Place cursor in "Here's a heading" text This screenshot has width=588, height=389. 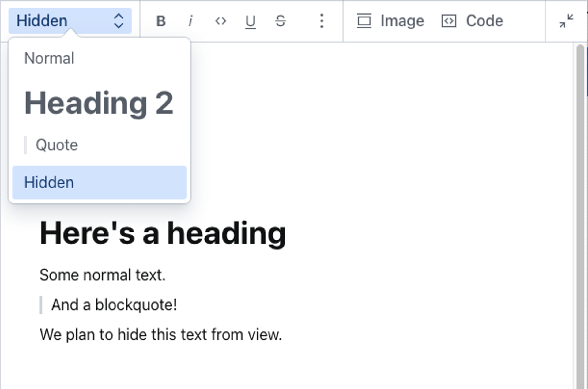click(x=163, y=233)
